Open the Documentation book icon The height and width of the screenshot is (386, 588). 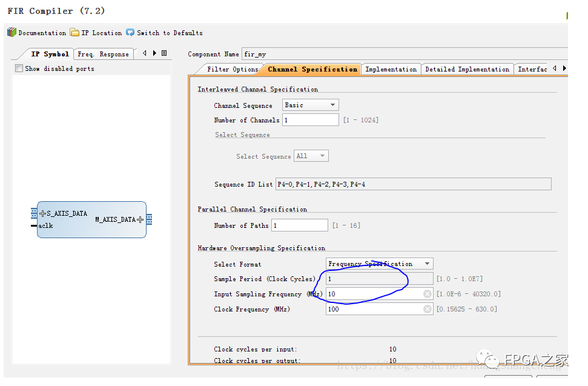(x=12, y=33)
